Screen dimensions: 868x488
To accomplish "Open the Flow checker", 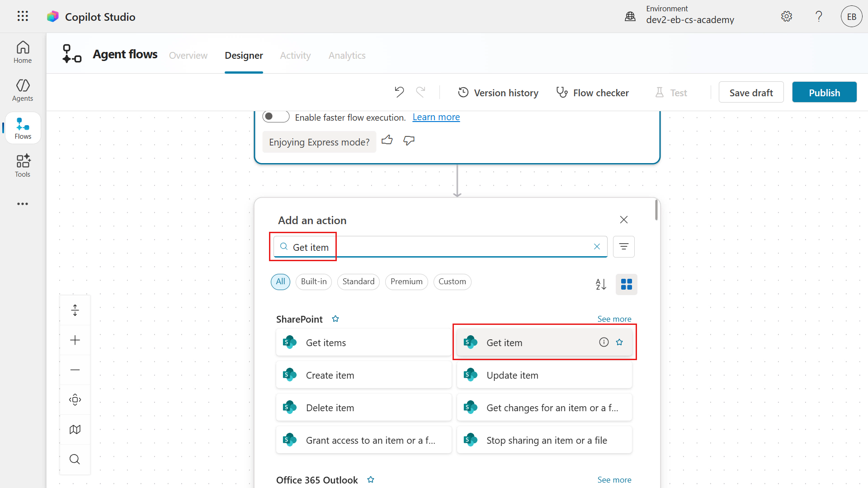I will point(592,93).
